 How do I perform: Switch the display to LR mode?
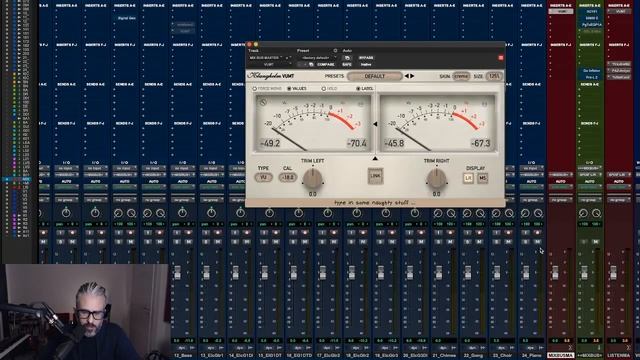(x=468, y=178)
